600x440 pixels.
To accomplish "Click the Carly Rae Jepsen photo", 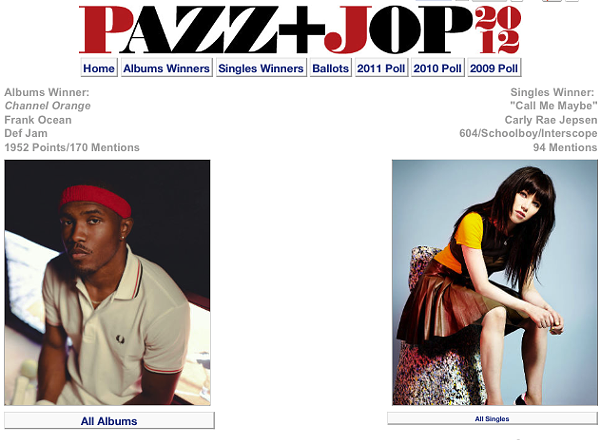I will (x=494, y=282).
